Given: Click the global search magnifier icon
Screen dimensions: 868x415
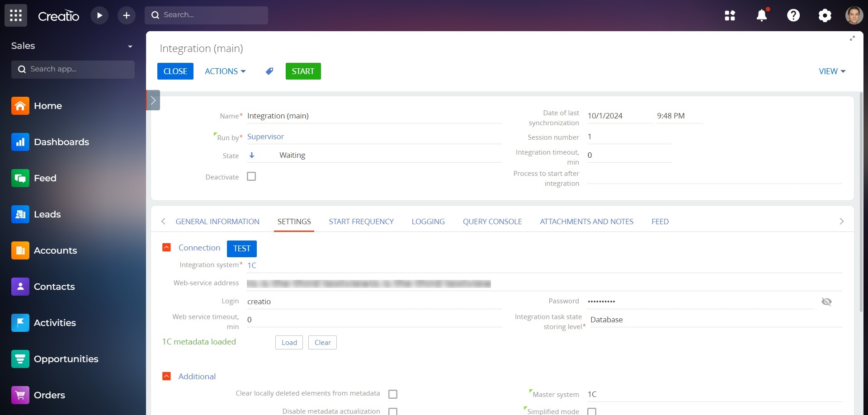Looking at the screenshot, I should click(x=155, y=15).
